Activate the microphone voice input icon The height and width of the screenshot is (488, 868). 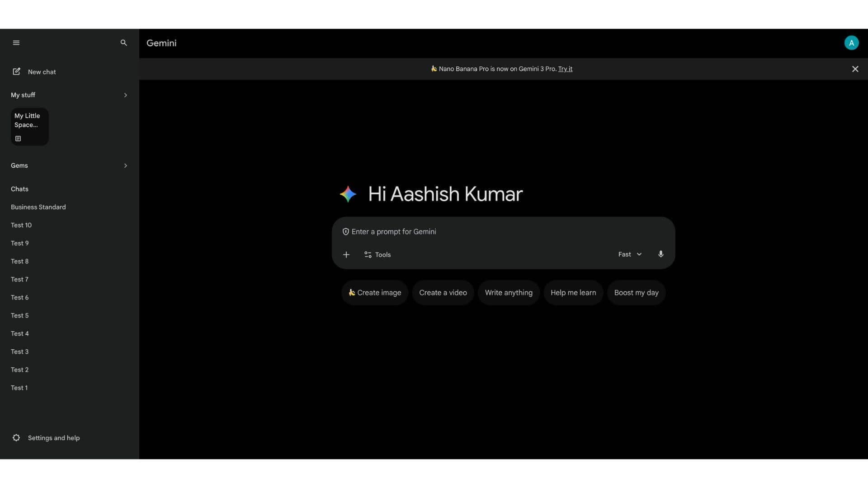click(660, 254)
